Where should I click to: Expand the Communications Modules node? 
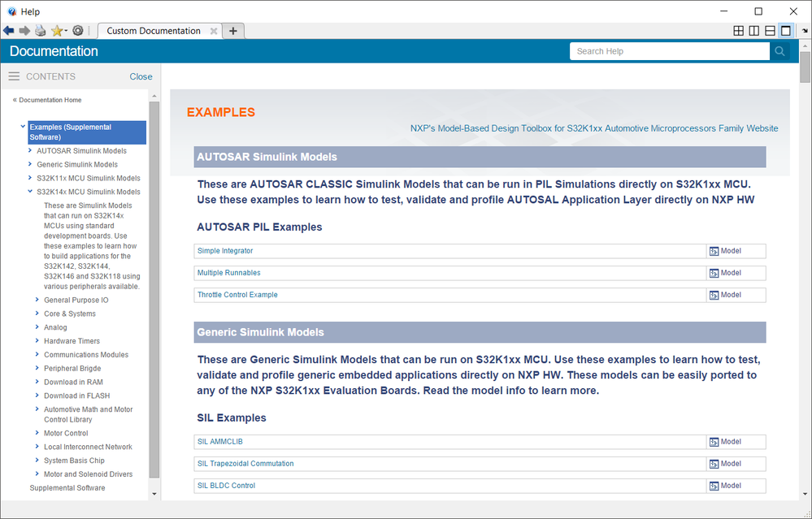(x=37, y=354)
